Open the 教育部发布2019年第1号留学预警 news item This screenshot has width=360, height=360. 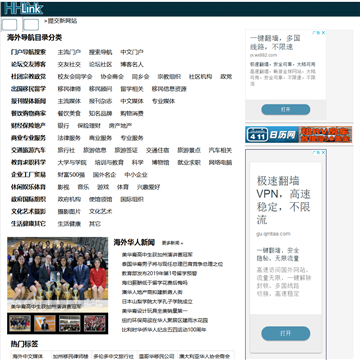click(x=159, y=273)
